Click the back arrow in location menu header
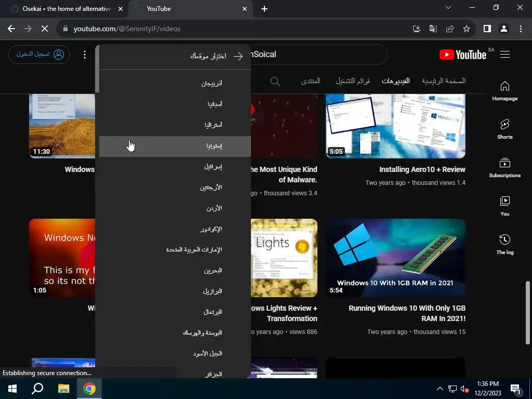 [238, 56]
